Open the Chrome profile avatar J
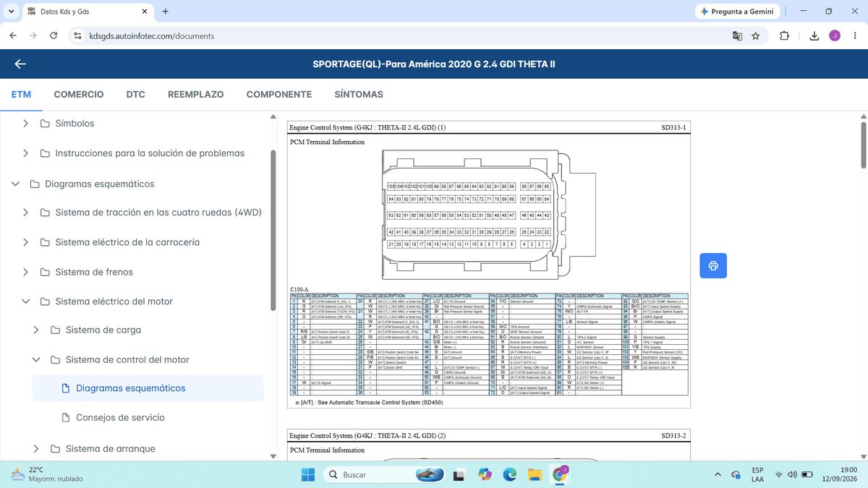Screen dimensions: 868x488 834,36
